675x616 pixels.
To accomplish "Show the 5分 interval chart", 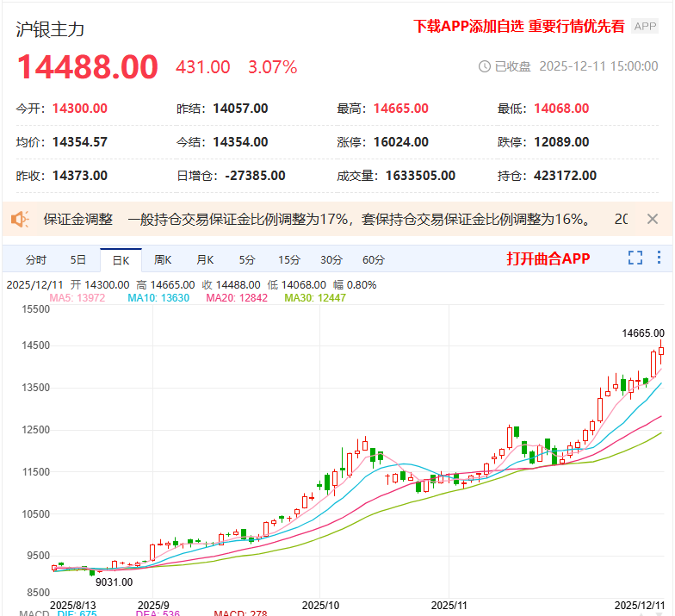I will (x=247, y=259).
